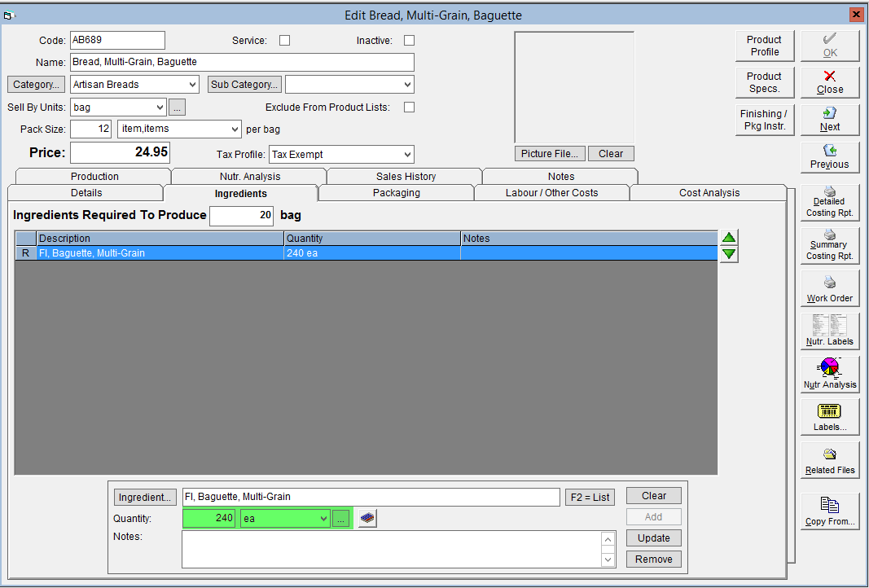The width and height of the screenshot is (869, 588).
Task: Open the Sub Category dropdown list
Action: tap(407, 85)
